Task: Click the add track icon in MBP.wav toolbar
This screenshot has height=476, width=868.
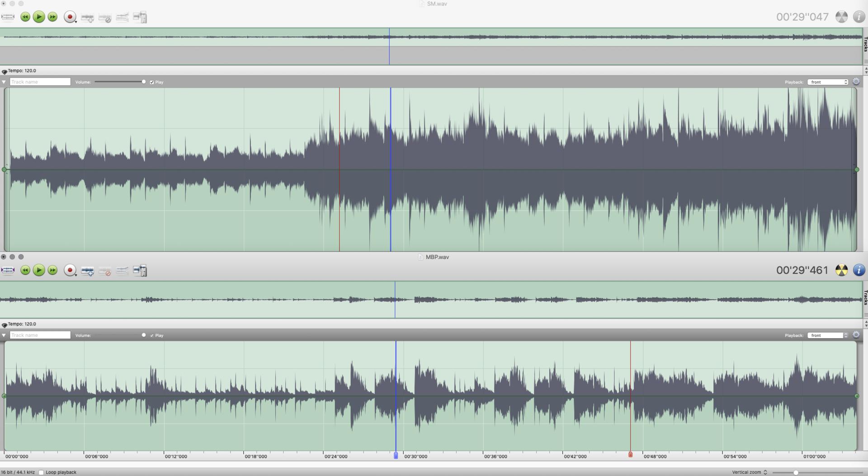Action: pyautogui.click(x=87, y=271)
